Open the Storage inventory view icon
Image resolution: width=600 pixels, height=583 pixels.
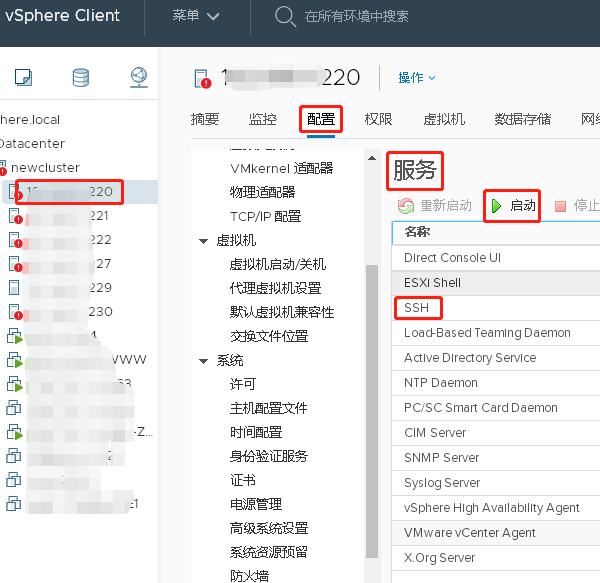tap(81, 78)
